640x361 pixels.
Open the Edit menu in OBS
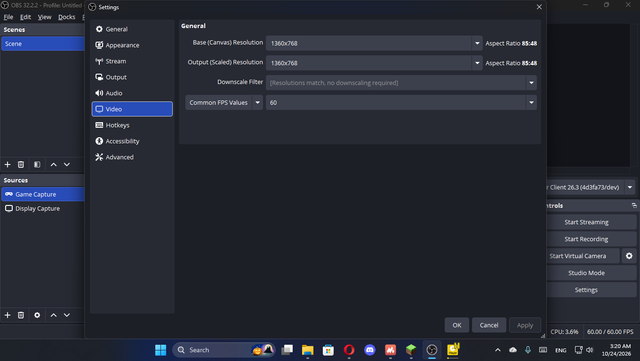[x=25, y=17]
